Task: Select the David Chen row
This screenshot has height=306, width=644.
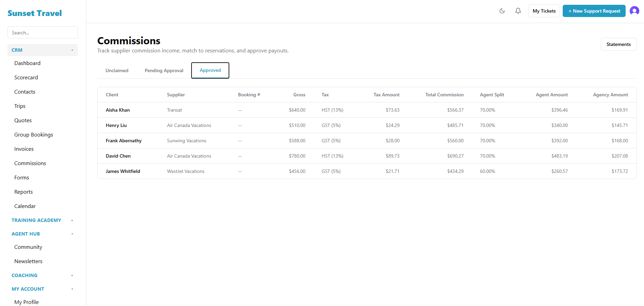Action: (x=367, y=156)
